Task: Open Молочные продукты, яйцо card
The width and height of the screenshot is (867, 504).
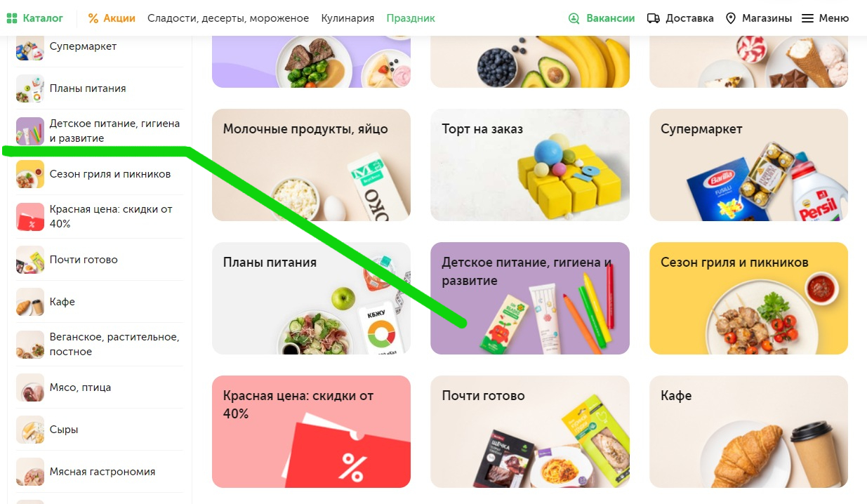Action: click(x=311, y=165)
